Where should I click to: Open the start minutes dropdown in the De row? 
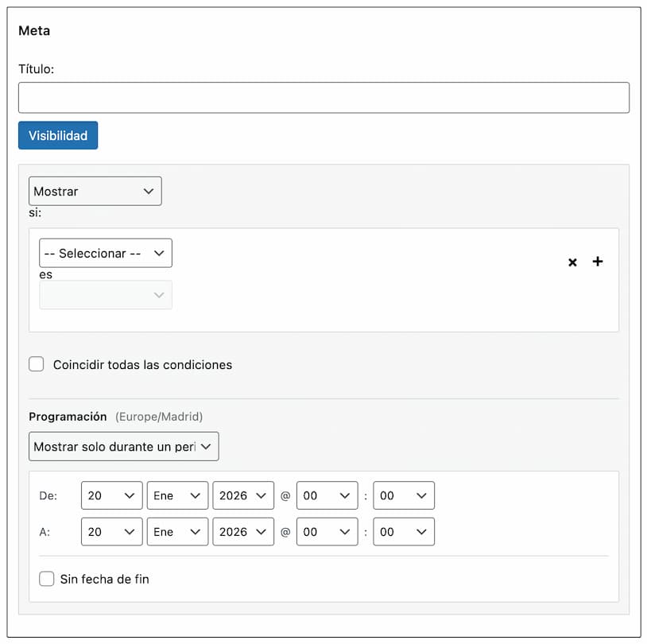404,495
